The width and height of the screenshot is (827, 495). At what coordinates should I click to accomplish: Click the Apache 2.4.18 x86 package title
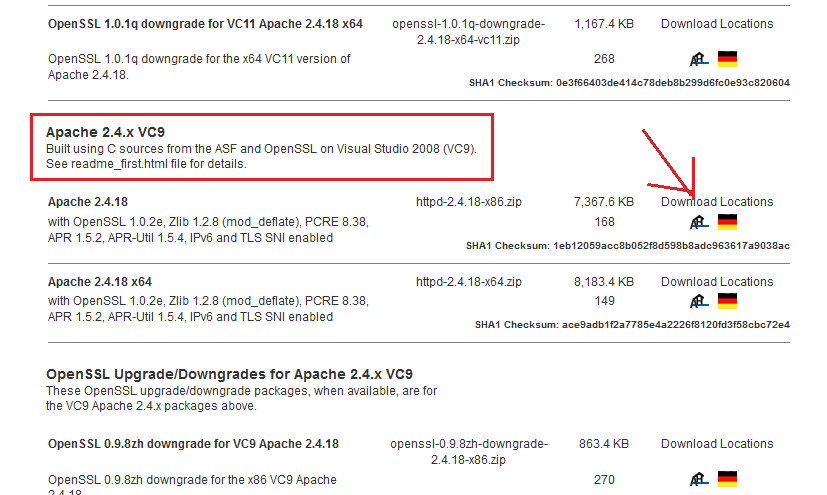tap(88, 202)
